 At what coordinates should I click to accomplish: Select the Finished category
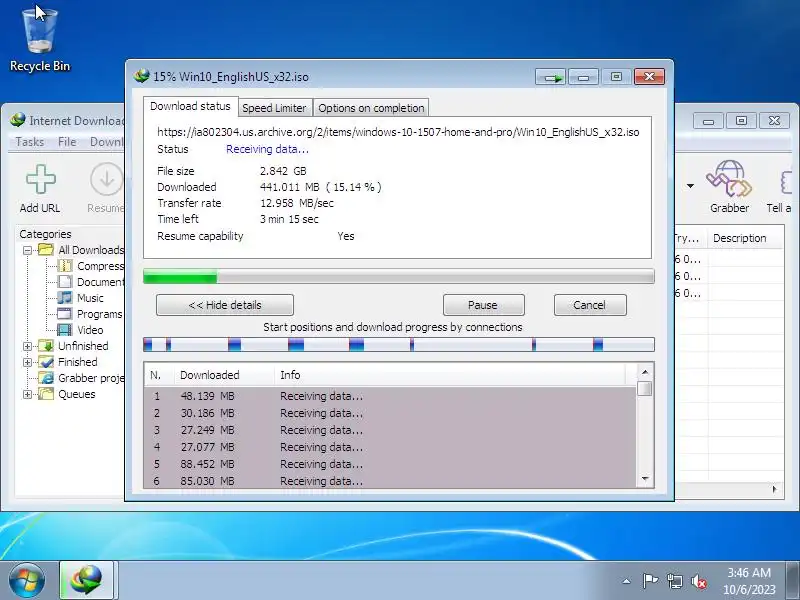(68, 362)
